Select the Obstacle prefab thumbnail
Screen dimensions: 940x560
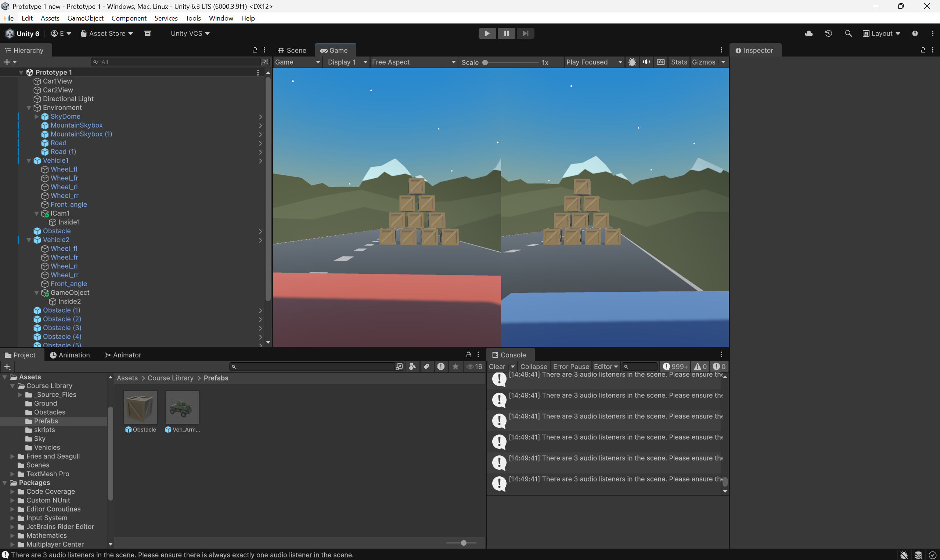140,407
